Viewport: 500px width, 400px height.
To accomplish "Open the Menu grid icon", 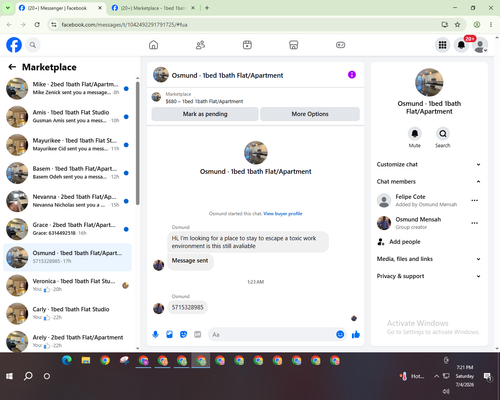I will pos(442,45).
